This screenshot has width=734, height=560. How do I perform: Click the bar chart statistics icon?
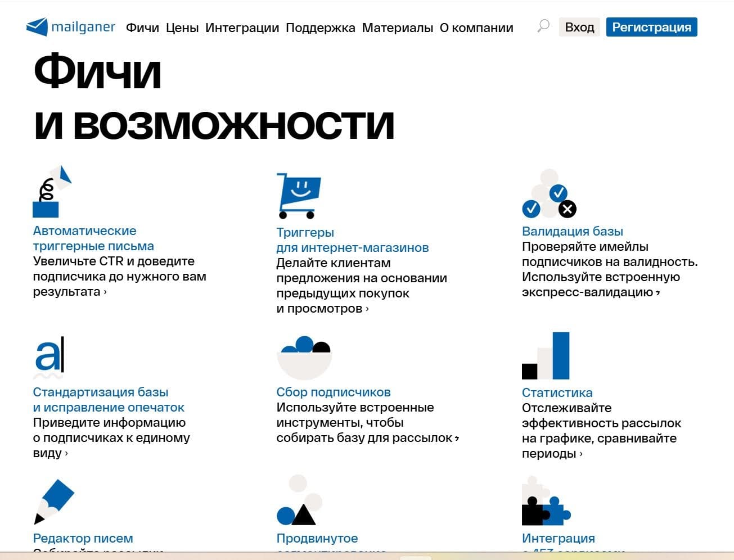coord(546,356)
